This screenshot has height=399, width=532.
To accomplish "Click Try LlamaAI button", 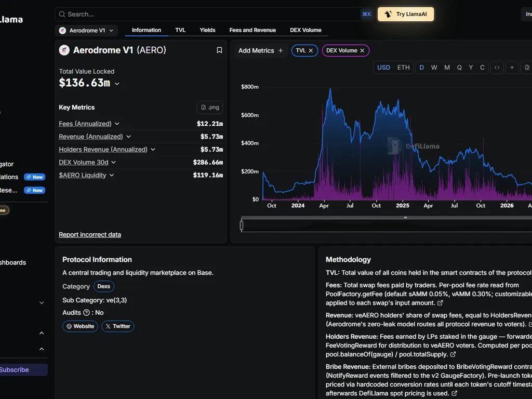I will (406, 14).
